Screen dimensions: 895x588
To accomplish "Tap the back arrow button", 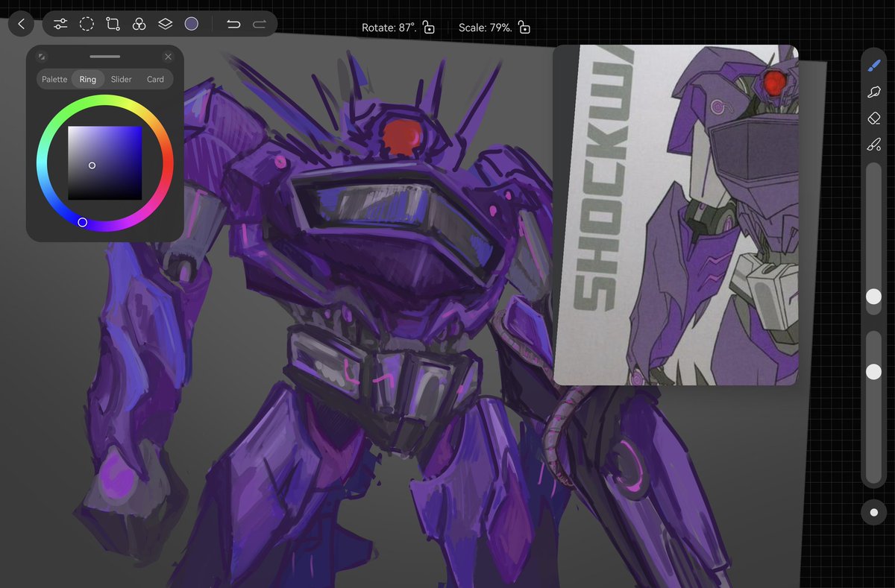I will 21,24.
